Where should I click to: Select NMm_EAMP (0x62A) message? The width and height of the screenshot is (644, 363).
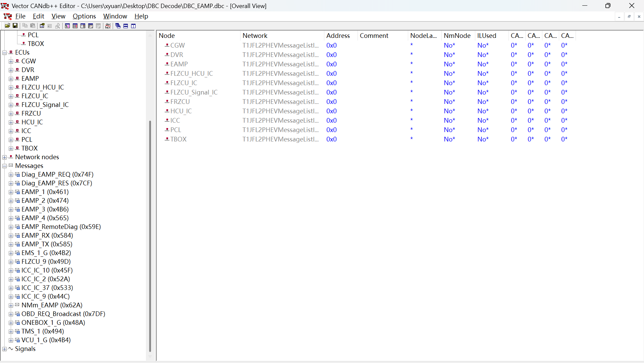[x=52, y=305]
